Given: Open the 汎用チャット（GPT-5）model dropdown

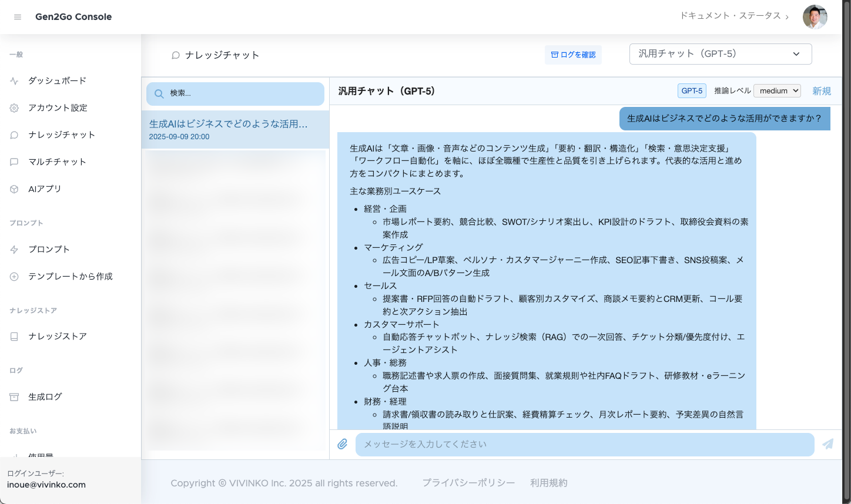Looking at the screenshot, I should pyautogui.click(x=720, y=54).
